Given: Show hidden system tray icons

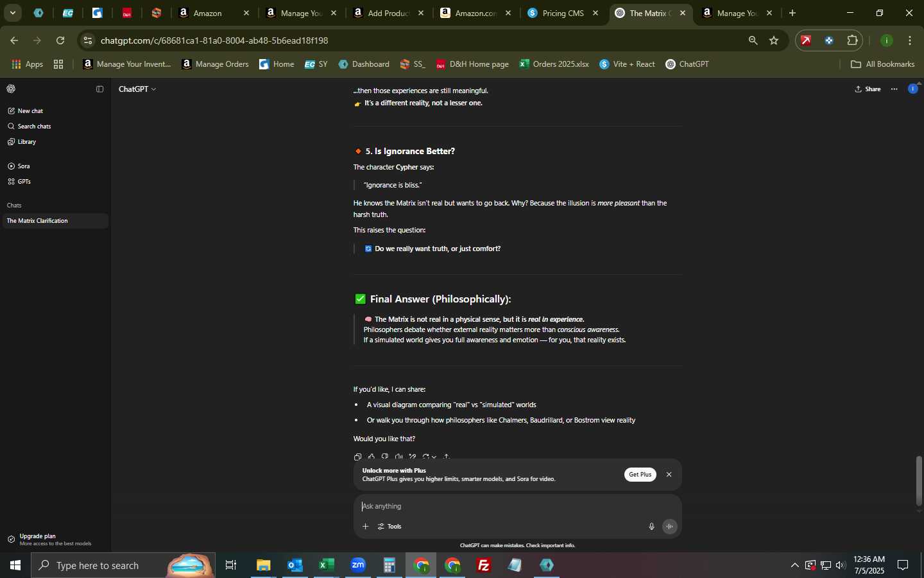Looking at the screenshot, I should click(x=794, y=565).
